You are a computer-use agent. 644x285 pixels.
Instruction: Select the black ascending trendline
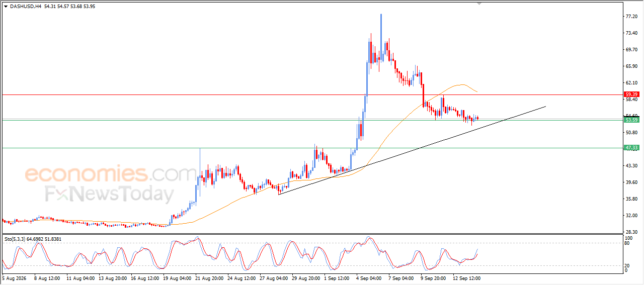(x=412, y=150)
